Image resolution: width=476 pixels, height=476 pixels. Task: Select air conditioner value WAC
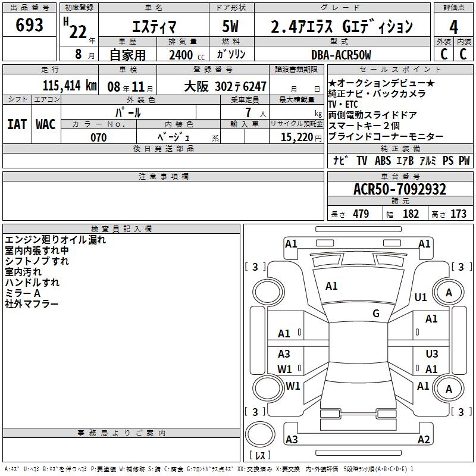[46, 124]
